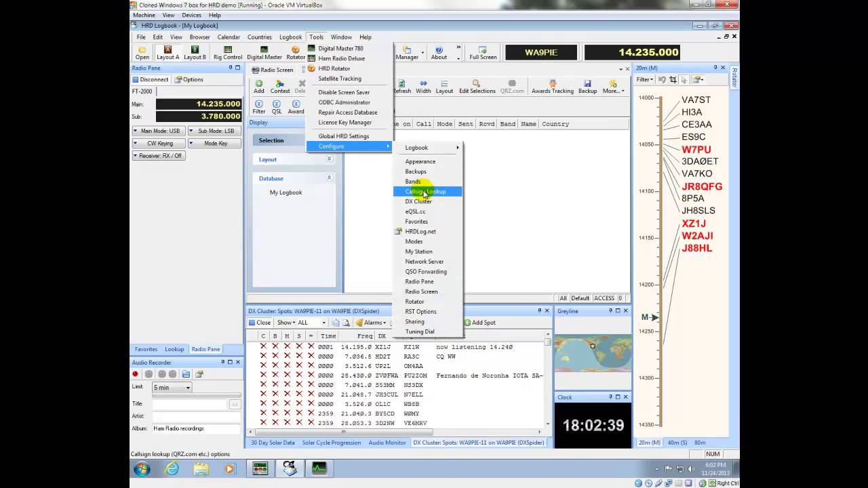Viewport: 868px width, 488px height.
Task: Open Internet Explorer from the taskbar
Action: coord(172,468)
